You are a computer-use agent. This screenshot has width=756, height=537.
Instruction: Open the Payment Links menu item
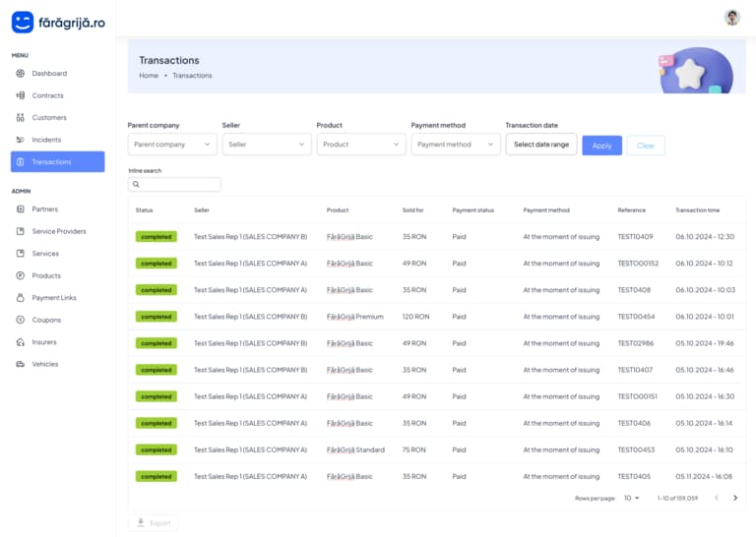[54, 298]
